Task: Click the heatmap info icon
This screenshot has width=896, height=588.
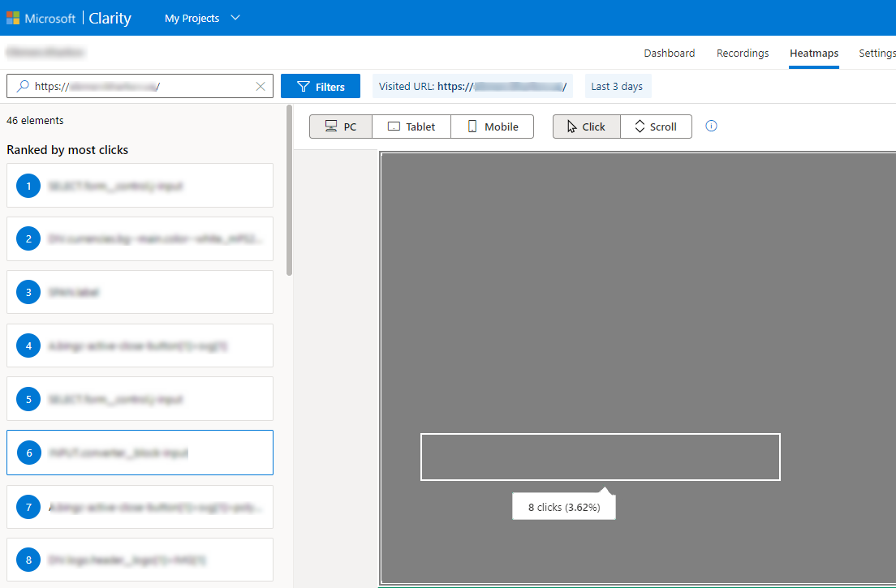Action: [x=711, y=127]
